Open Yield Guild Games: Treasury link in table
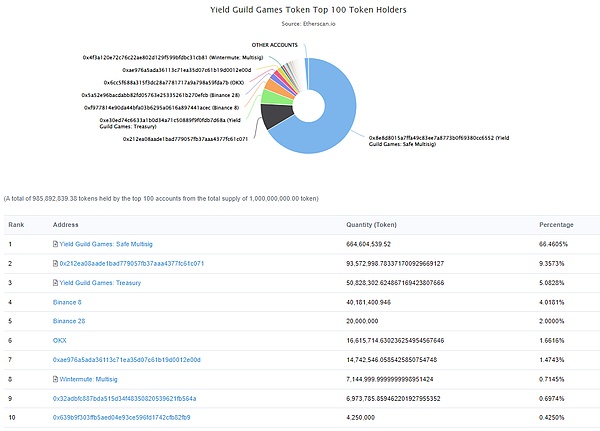Image resolution: width=600 pixels, height=431 pixels. point(104,283)
